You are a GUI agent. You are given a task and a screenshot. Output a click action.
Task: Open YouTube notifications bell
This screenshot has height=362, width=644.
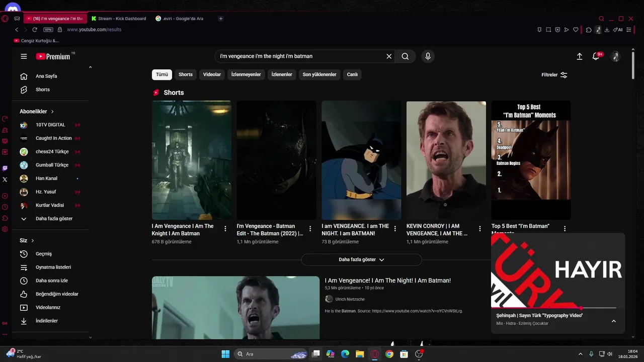[596, 56]
